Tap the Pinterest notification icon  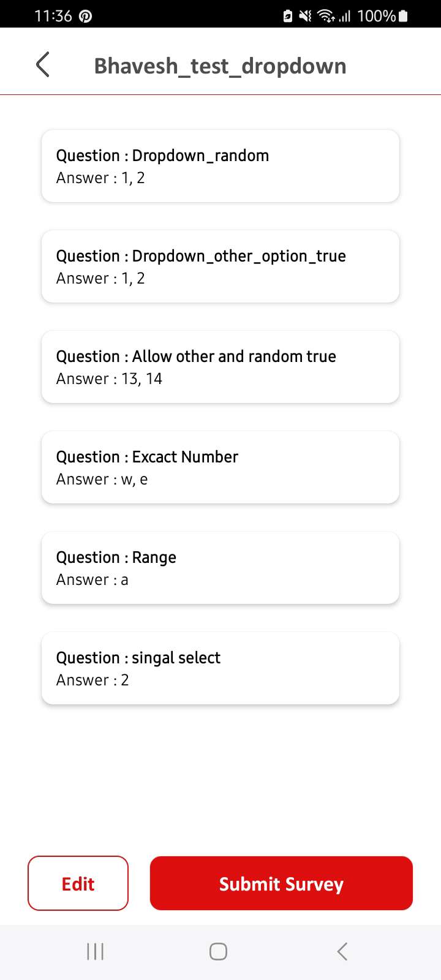click(86, 17)
